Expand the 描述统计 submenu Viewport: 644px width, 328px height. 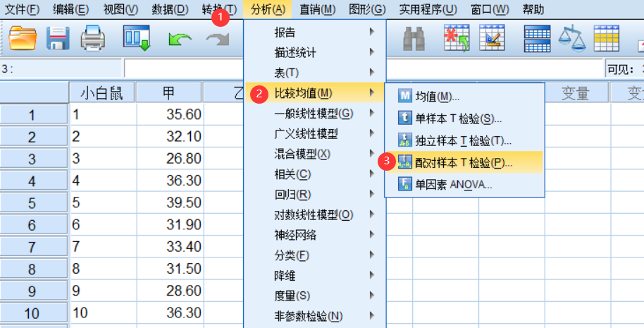pos(315,53)
